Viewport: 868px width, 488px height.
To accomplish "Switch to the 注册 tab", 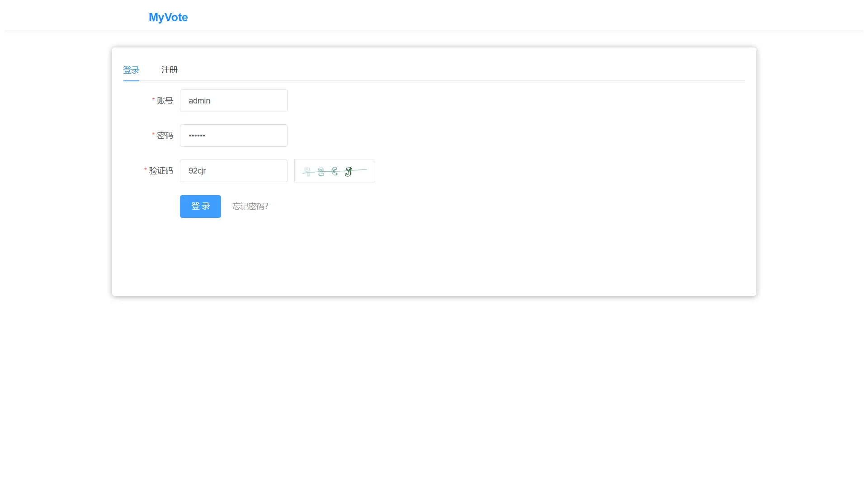I will 170,70.
